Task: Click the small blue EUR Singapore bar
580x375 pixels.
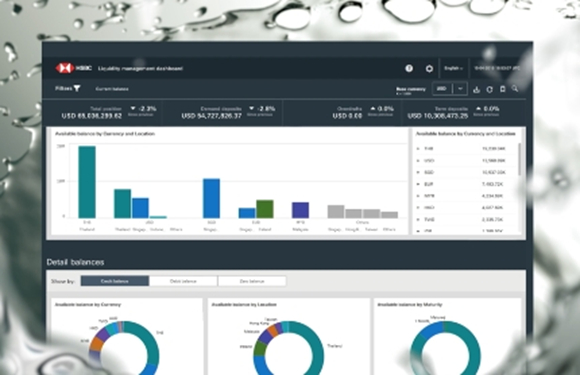Action: point(247,213)
